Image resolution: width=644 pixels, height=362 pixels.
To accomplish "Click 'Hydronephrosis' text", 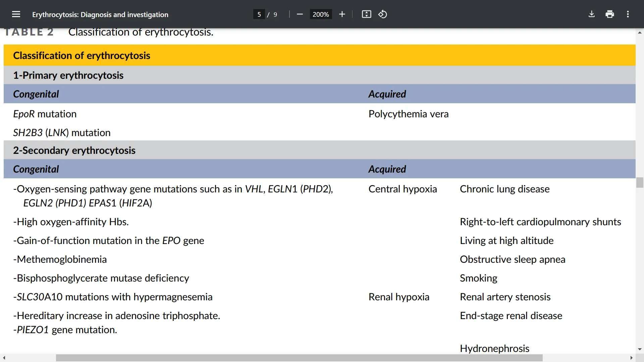I will coord(494,349).
